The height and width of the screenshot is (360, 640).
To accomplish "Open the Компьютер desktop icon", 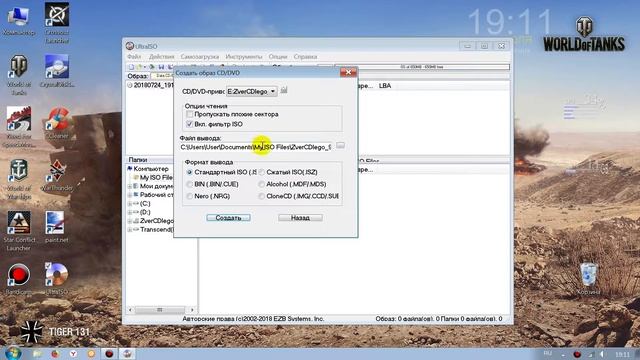I will [18, 20].
